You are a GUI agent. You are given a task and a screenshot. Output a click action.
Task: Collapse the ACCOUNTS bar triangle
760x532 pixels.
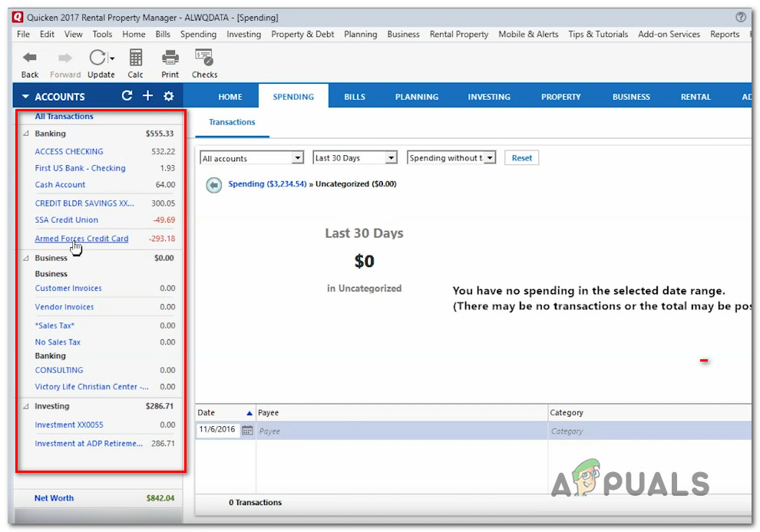click(x=25, y=97)
